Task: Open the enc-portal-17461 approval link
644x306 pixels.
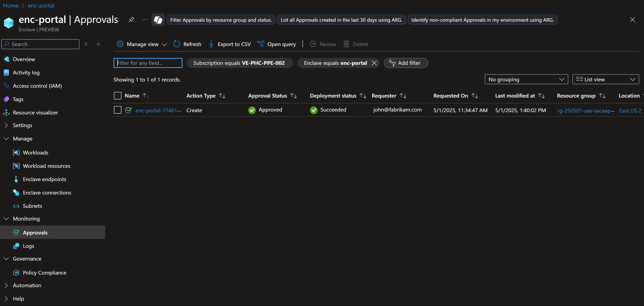Action: pos(158,110)
